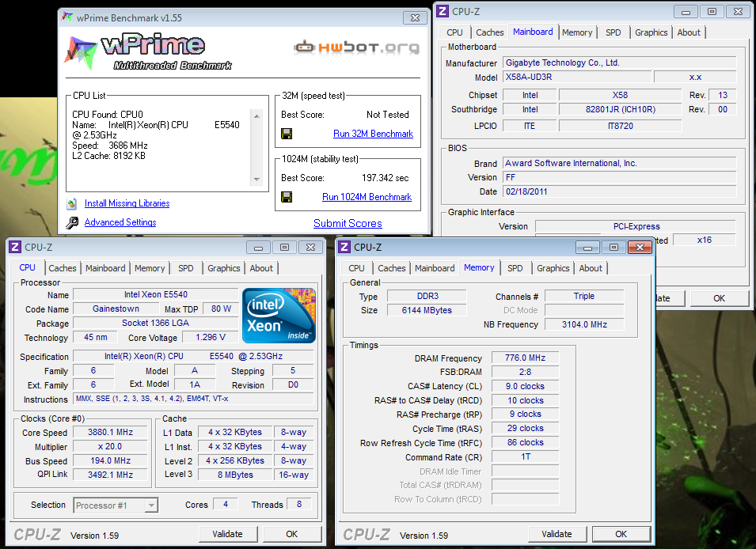Click the NB Frequency value 3104.0 MHz
Image resolution: width=756 pixels, height=549 pixels.
[x=584, y=324]
